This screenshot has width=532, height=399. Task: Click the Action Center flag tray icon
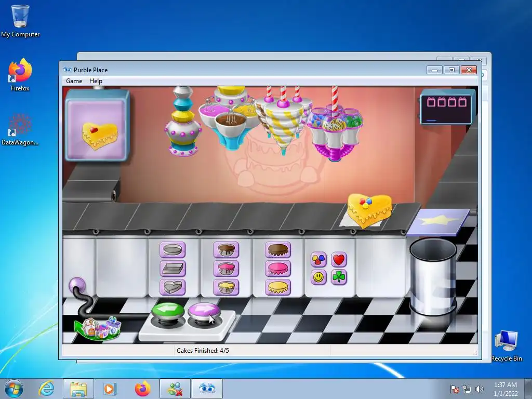(454, 389)
